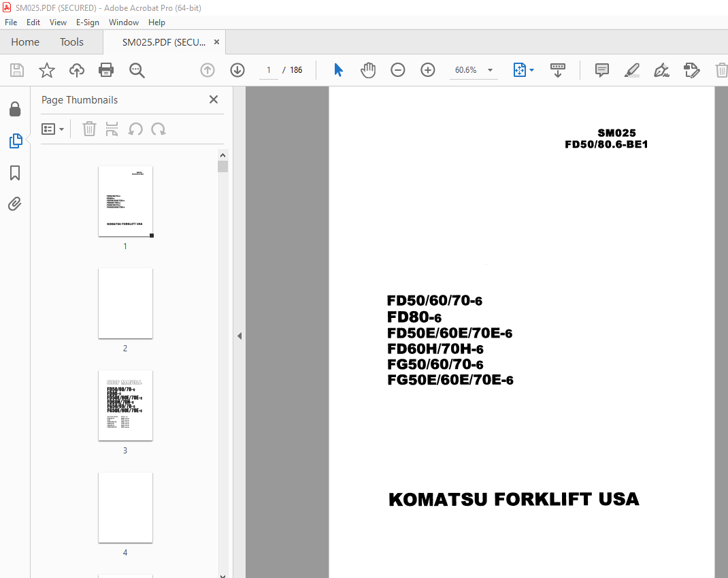Click the thumbnails scrollbar handle
Image resolution: width=728 pixels, height=578 pixels.
click(x=223, y=166)
